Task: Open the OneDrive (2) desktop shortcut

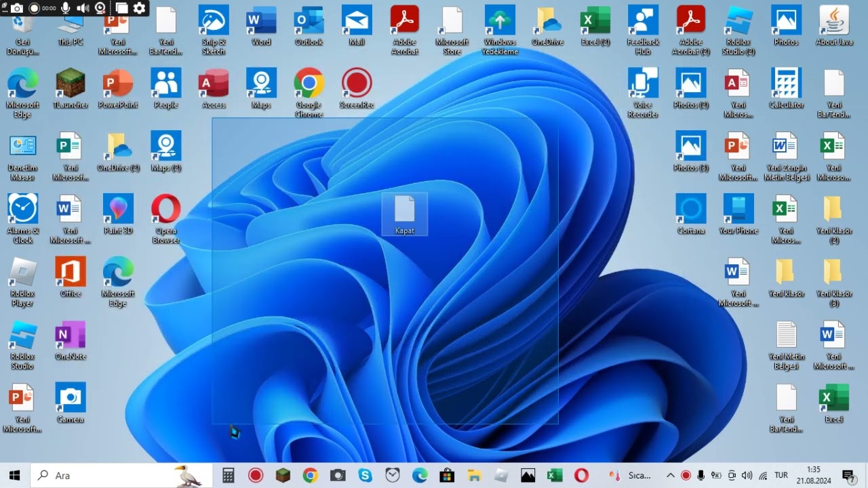Action: click(x=118, y=152)
